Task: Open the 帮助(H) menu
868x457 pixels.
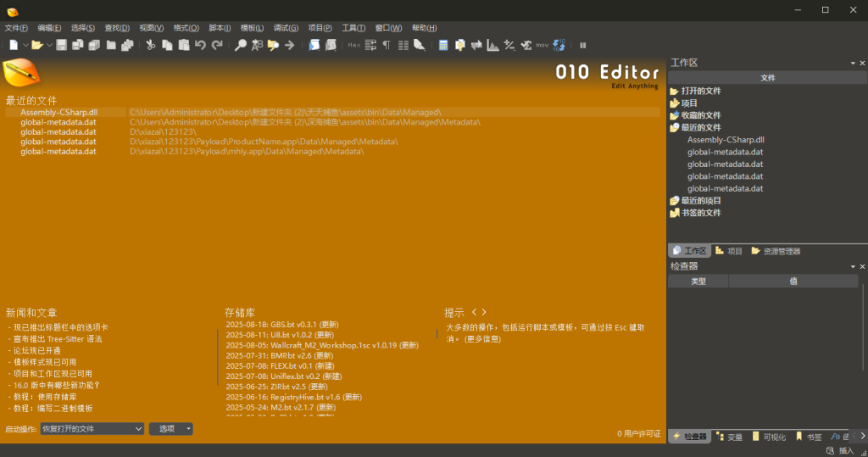Action: click(424, 28)
